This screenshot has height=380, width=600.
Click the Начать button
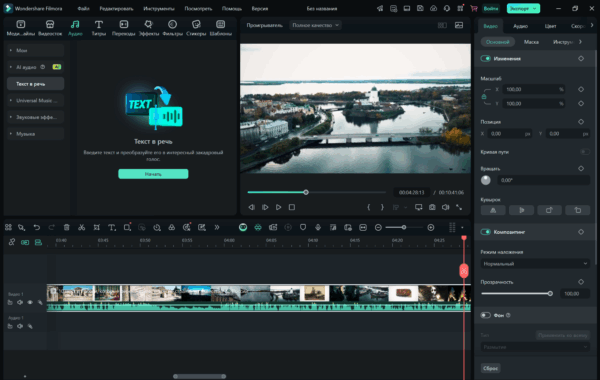(153, 174)
